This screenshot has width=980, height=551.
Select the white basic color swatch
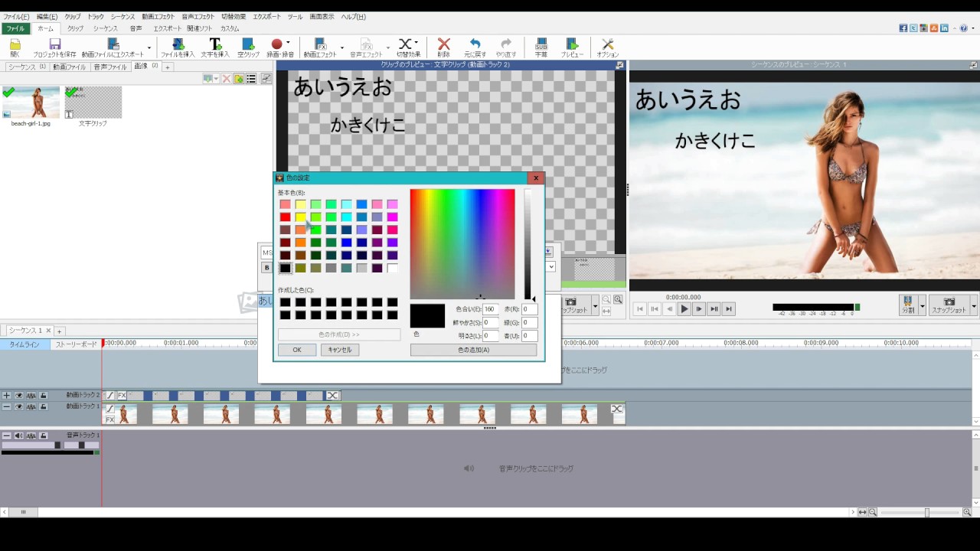(392, 268)
